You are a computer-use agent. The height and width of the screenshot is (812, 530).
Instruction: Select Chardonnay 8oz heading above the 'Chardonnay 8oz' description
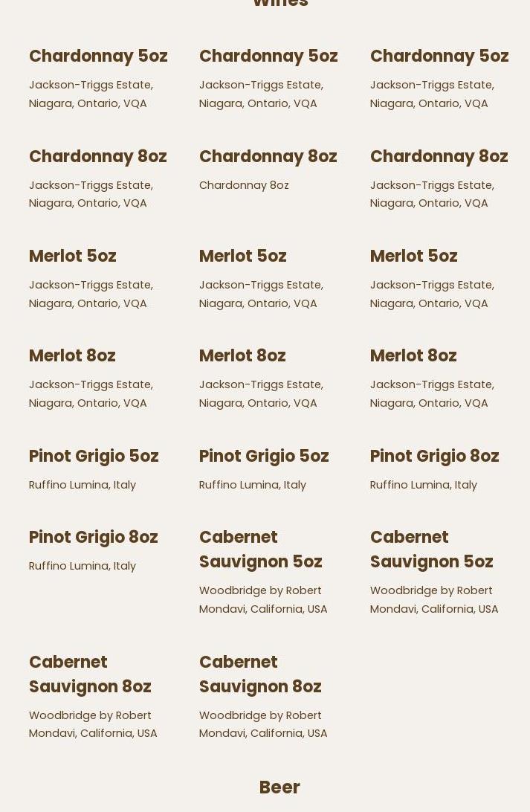[x=268, y=156]
